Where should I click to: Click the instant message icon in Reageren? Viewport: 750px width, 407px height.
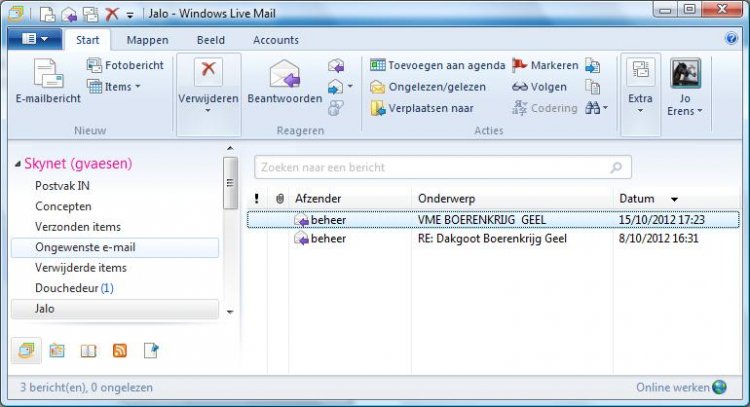[x=336, y=108]
